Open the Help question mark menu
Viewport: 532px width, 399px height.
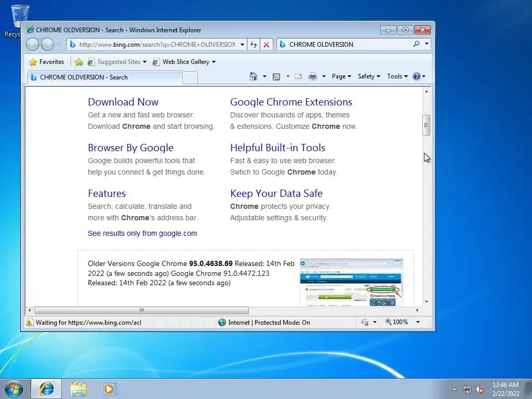(x=419, y=76)
